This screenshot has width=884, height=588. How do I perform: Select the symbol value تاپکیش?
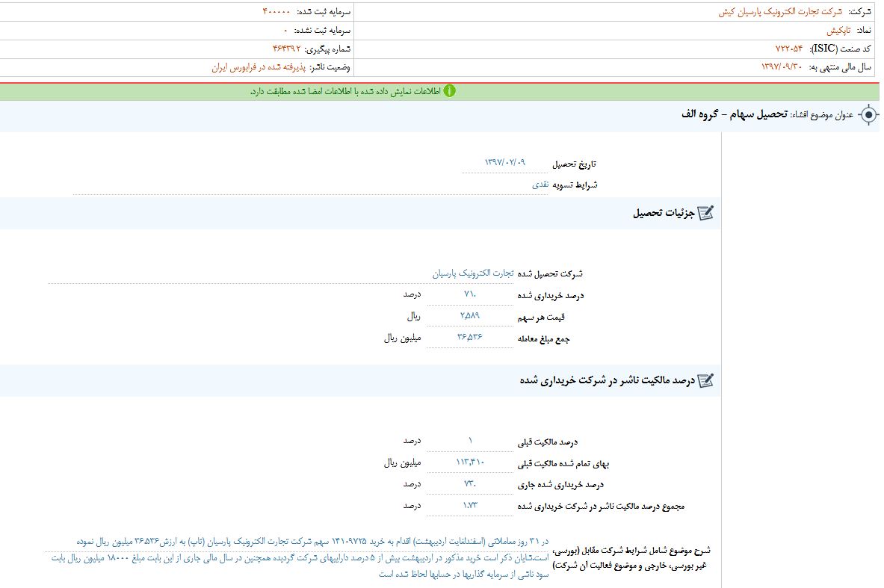(838, 31)
